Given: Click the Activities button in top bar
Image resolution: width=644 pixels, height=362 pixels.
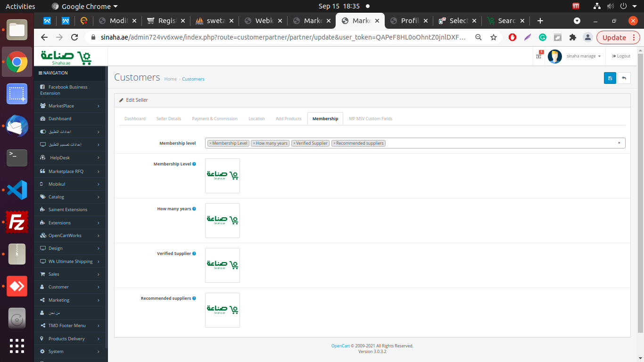Looking at the screenshot, I should coord(20,6).
